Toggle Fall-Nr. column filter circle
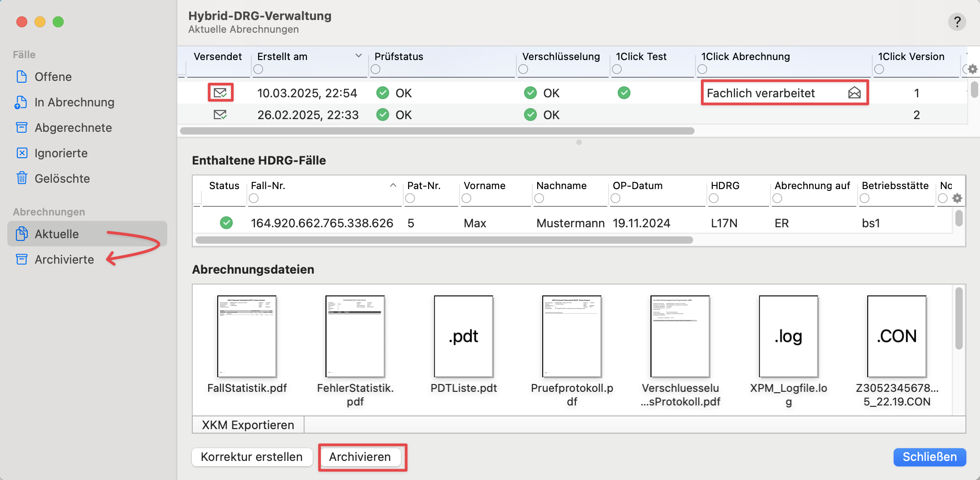This screenshot has width=980, height=480. coord(254,198)
